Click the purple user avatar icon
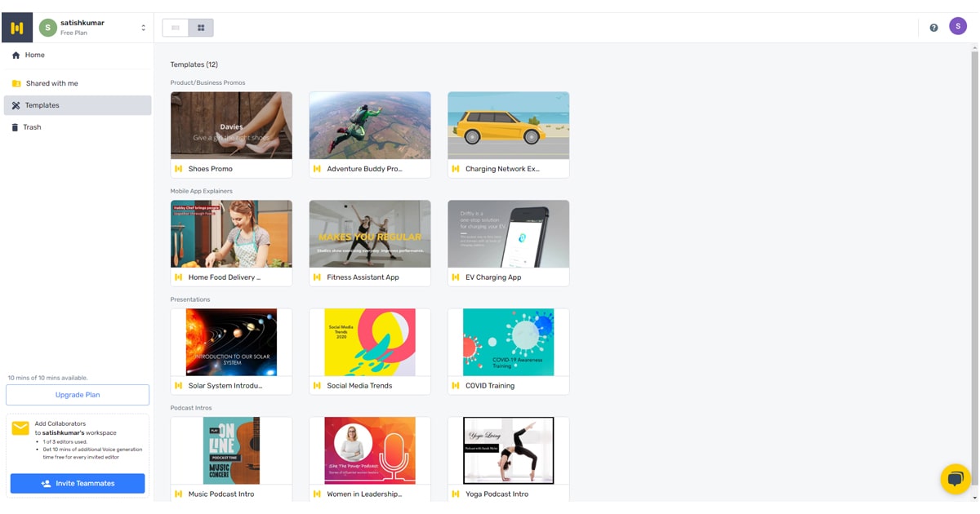 957,27
